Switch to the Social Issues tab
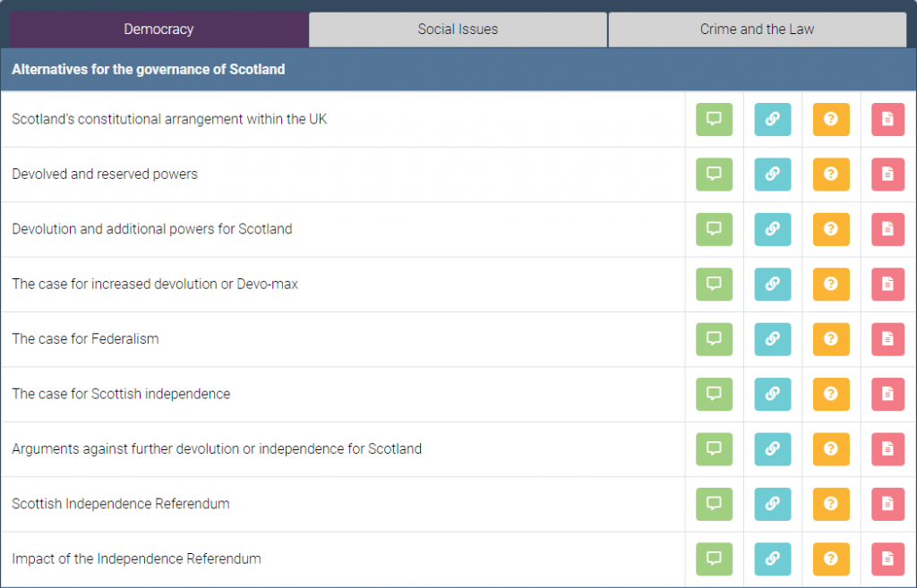Image resolution: width=917 pixels, height=588 pixels. coord(458,30)
